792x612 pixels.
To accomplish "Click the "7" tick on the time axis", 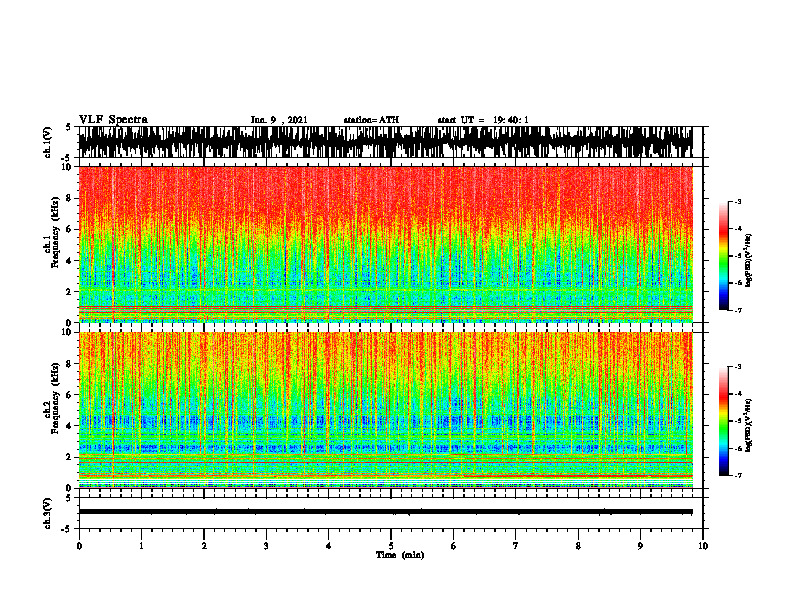I will (516, 546).
